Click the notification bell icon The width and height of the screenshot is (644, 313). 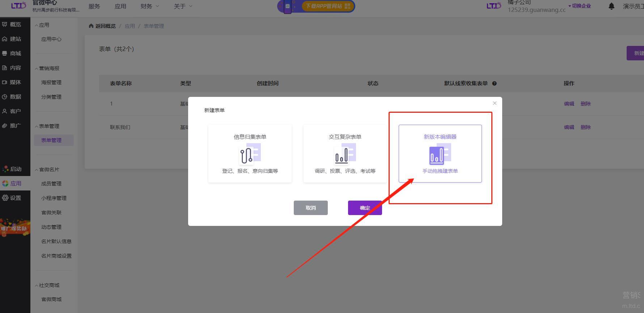click(611, 6)
